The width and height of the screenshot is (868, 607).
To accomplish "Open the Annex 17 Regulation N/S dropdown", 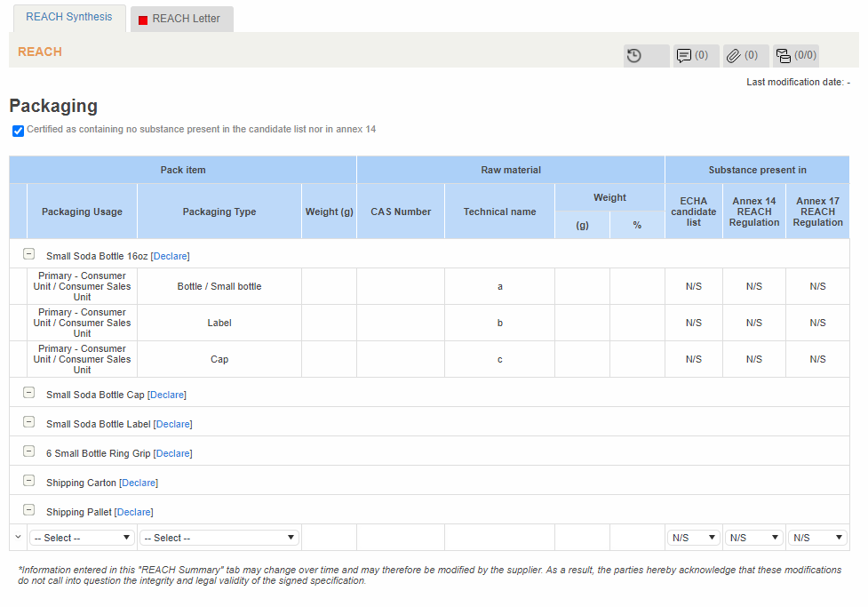I will tap(816, 537).
